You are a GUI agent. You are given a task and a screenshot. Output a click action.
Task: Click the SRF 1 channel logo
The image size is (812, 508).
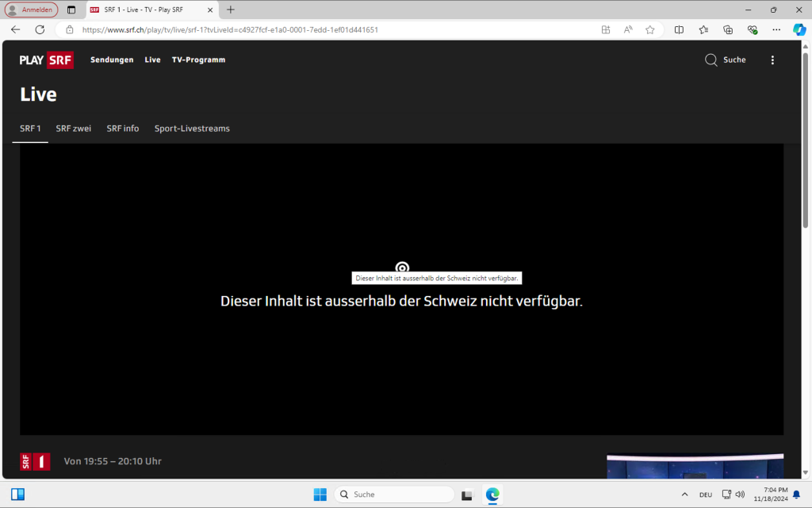pos(35,462)
